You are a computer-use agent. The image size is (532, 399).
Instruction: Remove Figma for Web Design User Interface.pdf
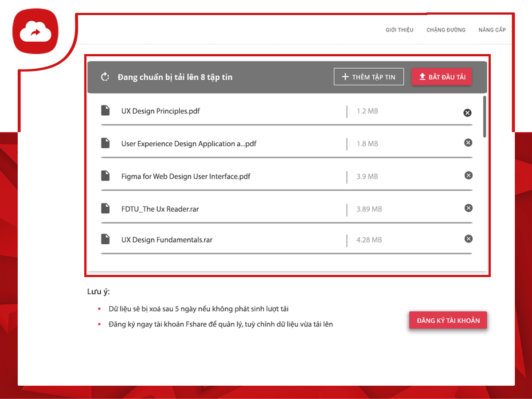point(468,176)
